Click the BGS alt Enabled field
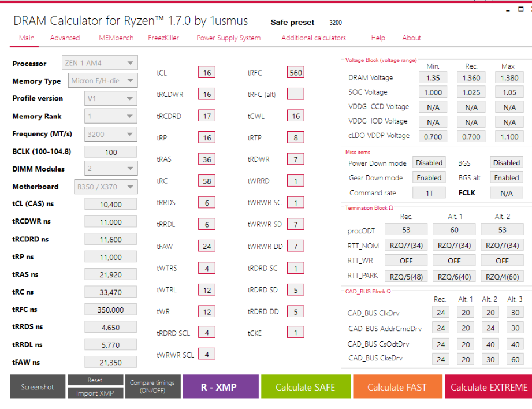 [506, 177]
